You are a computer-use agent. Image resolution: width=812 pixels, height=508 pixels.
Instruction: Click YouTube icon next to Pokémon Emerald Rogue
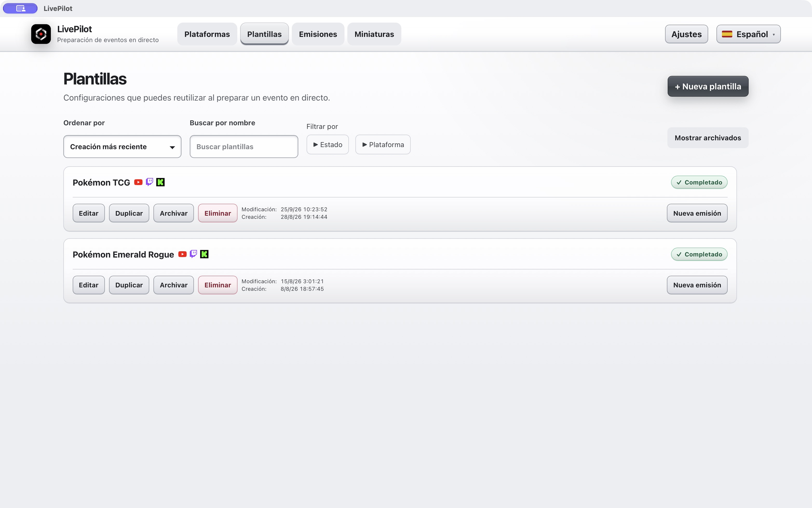click(x=182, y=254)
